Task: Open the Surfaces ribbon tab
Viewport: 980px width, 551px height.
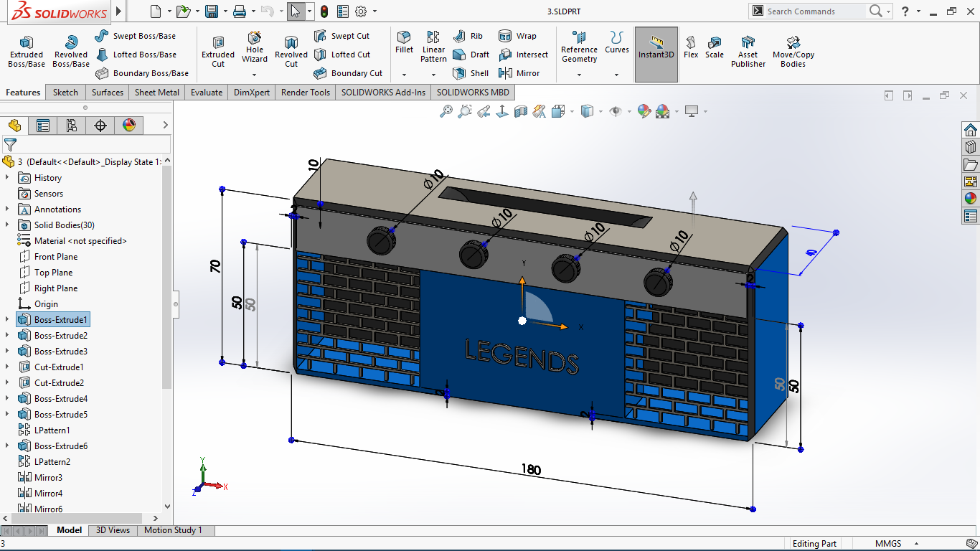Action: (x=108, y=92)
